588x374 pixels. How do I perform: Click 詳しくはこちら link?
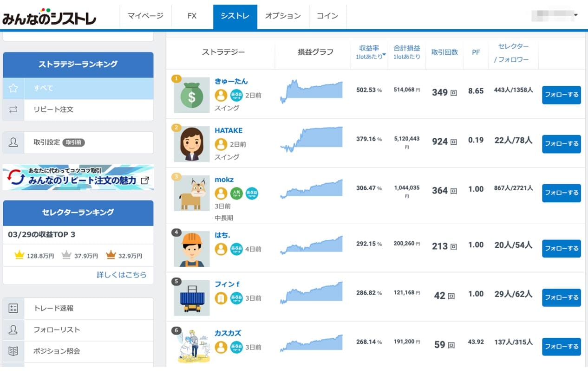(x=121, y=275)
